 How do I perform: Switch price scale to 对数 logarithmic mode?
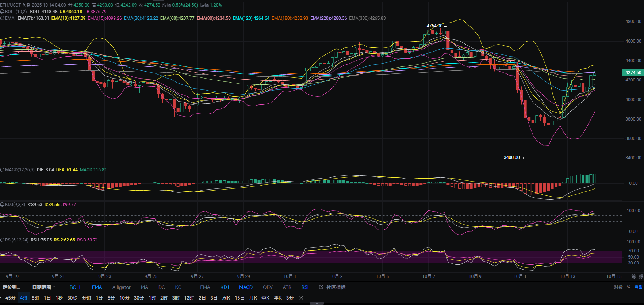[618, 287]
